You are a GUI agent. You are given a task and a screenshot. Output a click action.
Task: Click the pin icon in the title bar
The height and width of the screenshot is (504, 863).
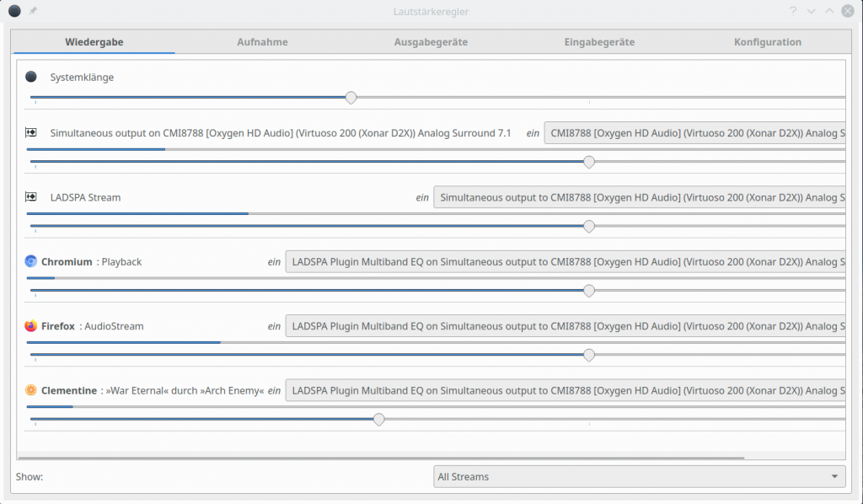(34, 11)
